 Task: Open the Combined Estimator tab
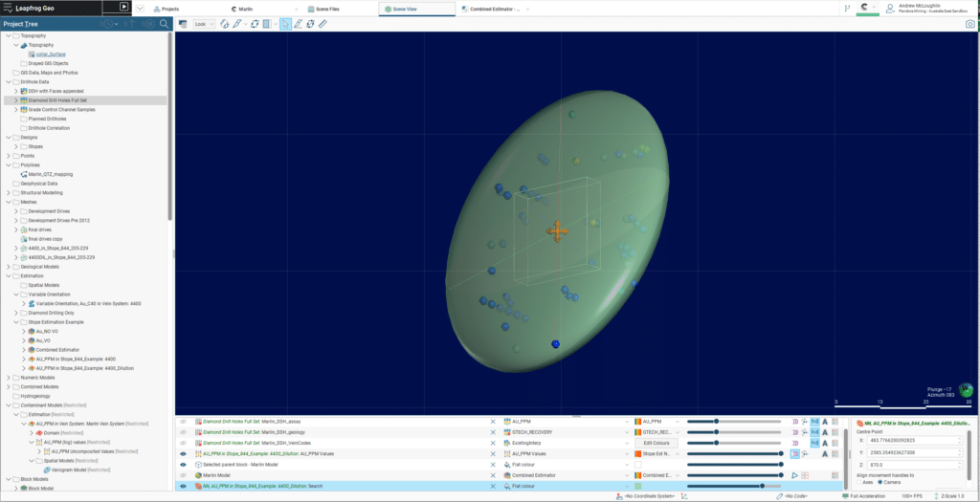(x=495, y=8)
